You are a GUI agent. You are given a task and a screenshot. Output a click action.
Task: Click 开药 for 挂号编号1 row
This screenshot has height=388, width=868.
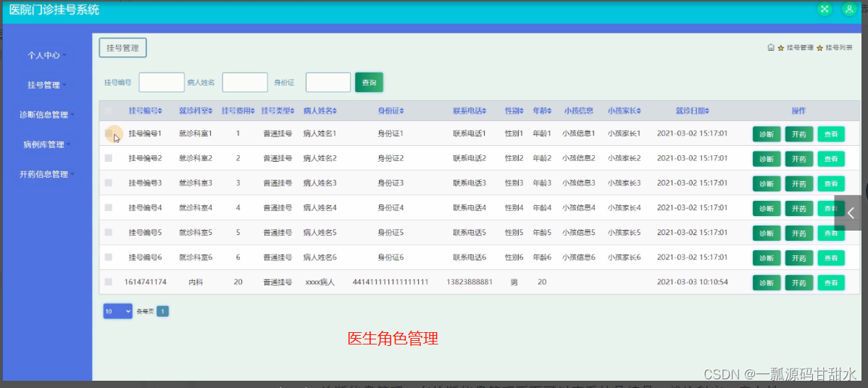[798, 134]
